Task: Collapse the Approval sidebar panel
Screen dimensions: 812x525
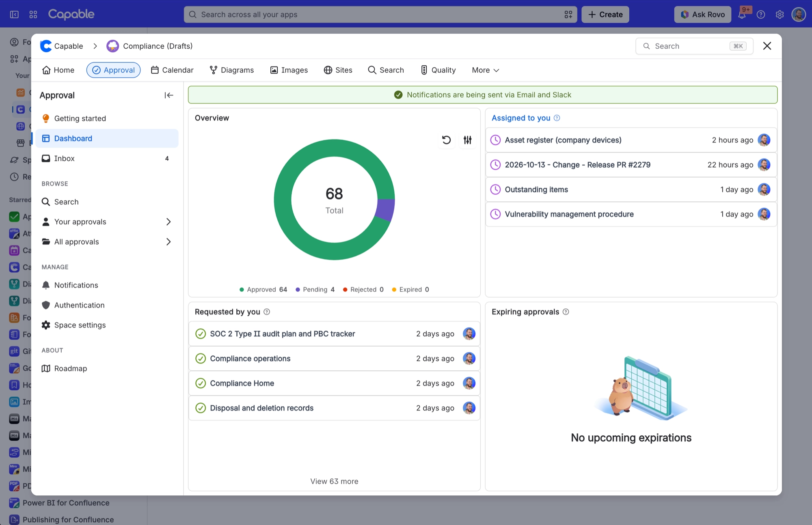Action: [169, 95]
